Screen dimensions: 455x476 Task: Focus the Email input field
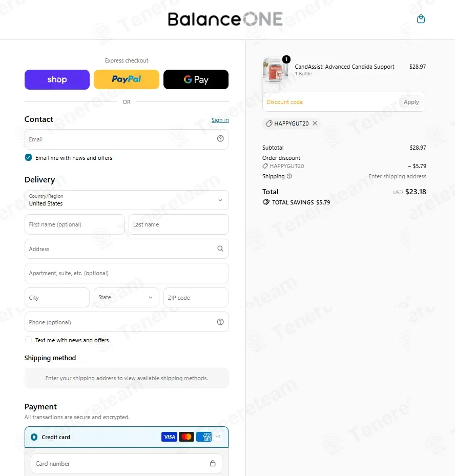coord(127,139)
